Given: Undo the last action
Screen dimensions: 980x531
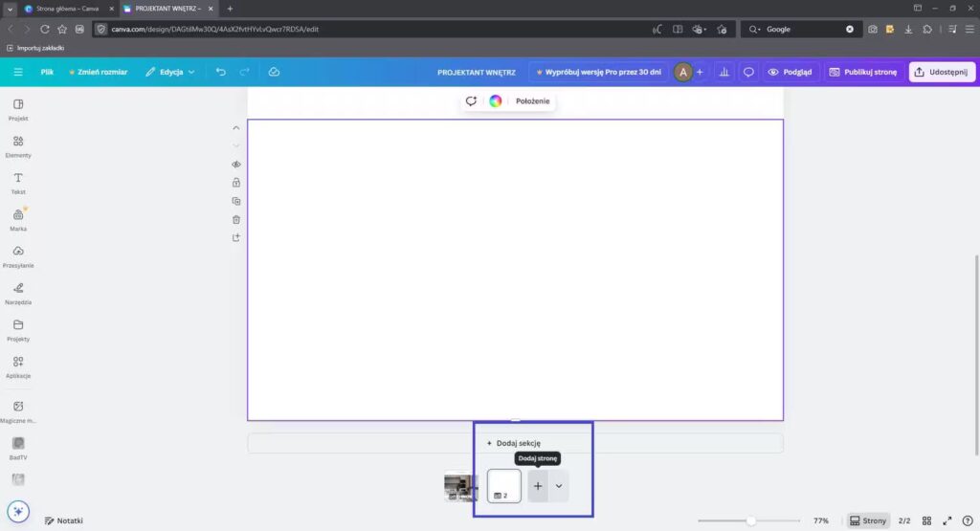Looking at the screenshot, I should pos(221,72).
